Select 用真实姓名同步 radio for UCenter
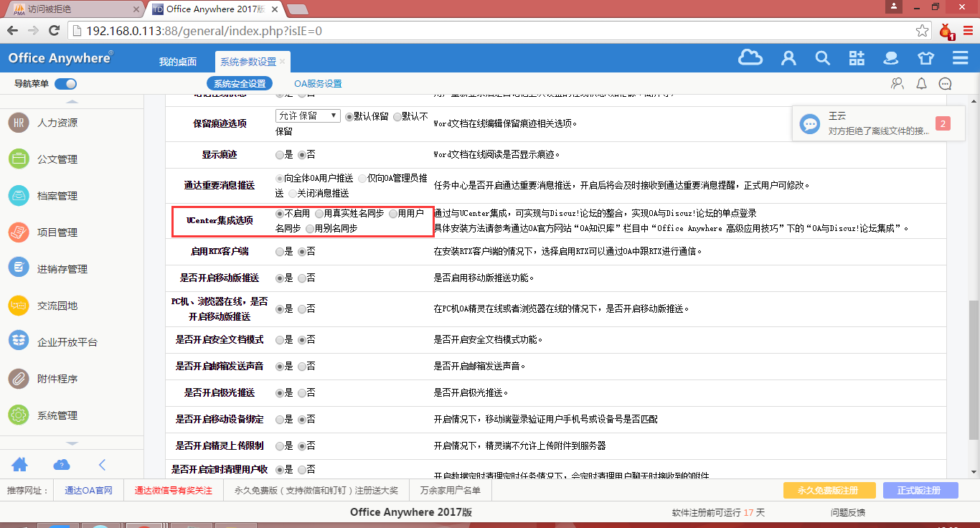Image resolution: width=980 pixels, height=528 pixels. point(319,214)
